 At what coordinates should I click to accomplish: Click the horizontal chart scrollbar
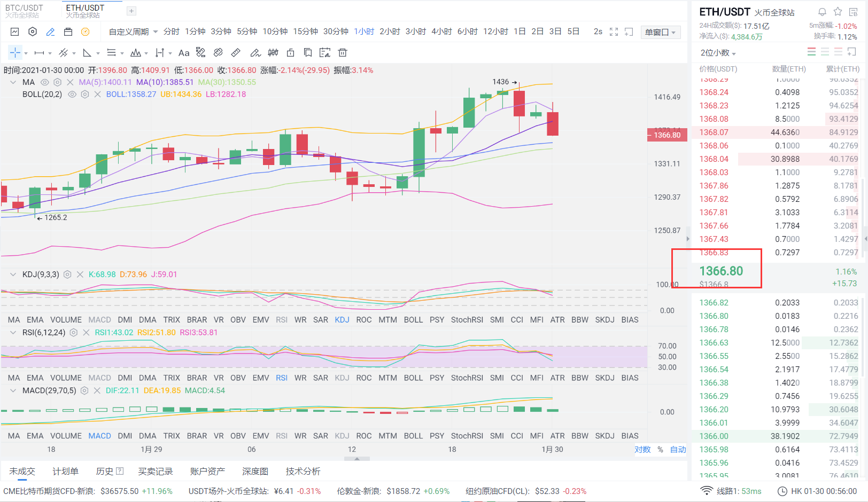click(356, 458)
